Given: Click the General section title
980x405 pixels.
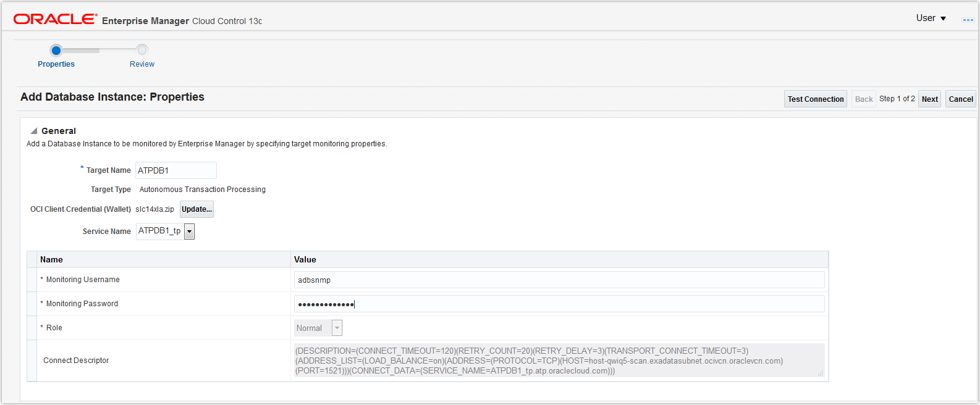Looking at the screenshot, I should 59,131.
